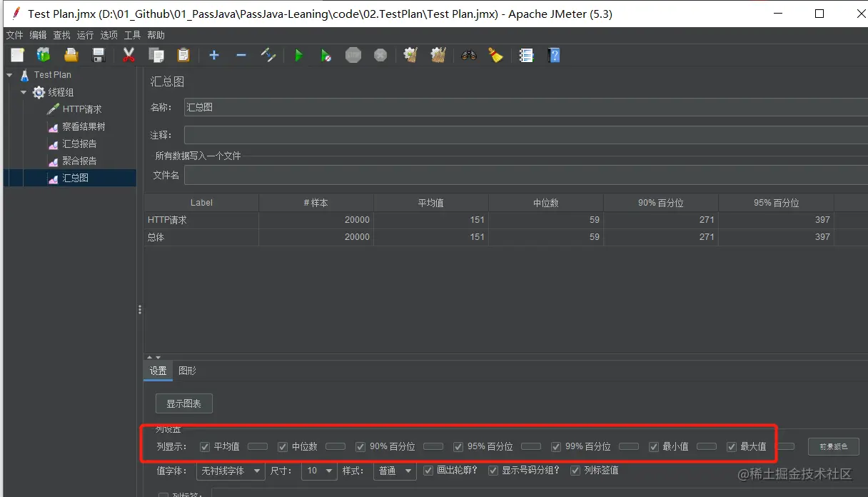
Task: Click the 显示图表 button
Action: tap(184, 403)
